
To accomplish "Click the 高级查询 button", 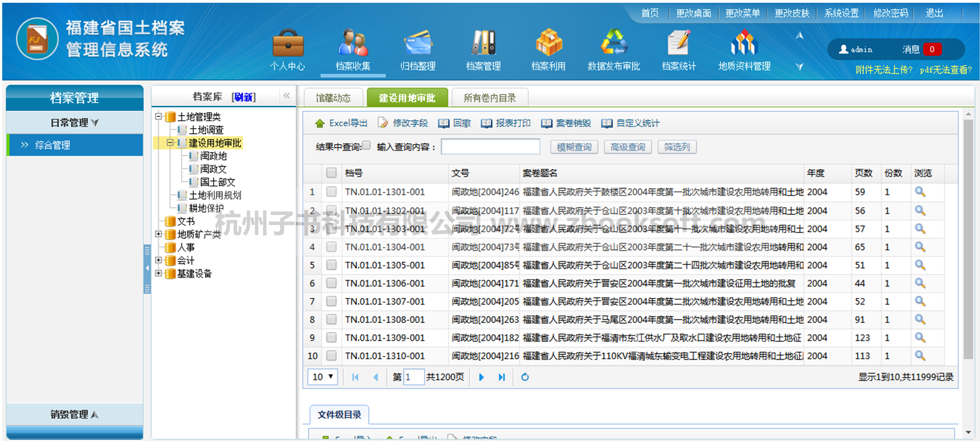I will pos(628,147).
